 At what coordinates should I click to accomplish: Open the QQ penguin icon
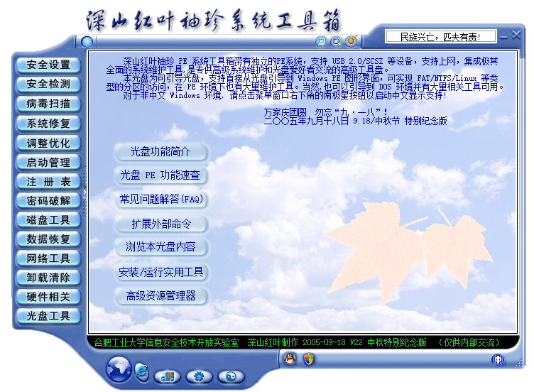point(290,359)
